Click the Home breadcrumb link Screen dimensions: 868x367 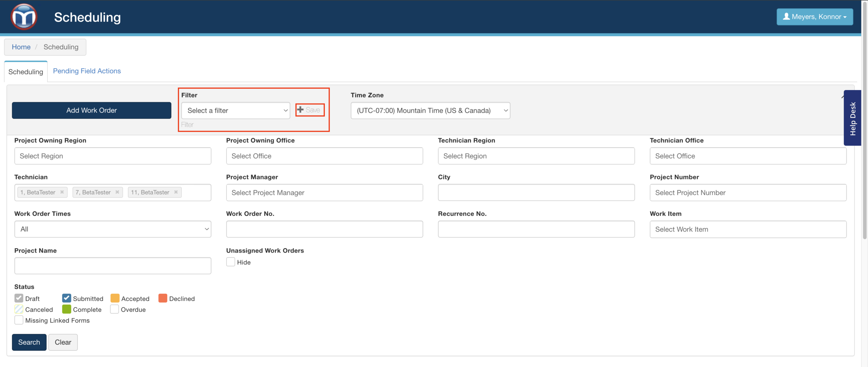pyautogui.click(x=21, y=47)
